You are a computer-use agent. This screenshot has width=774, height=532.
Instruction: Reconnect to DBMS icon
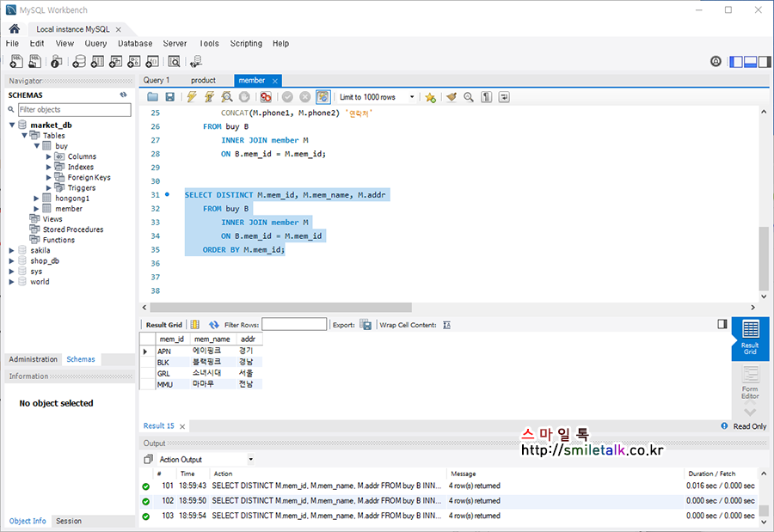click(x=196, y=61)
